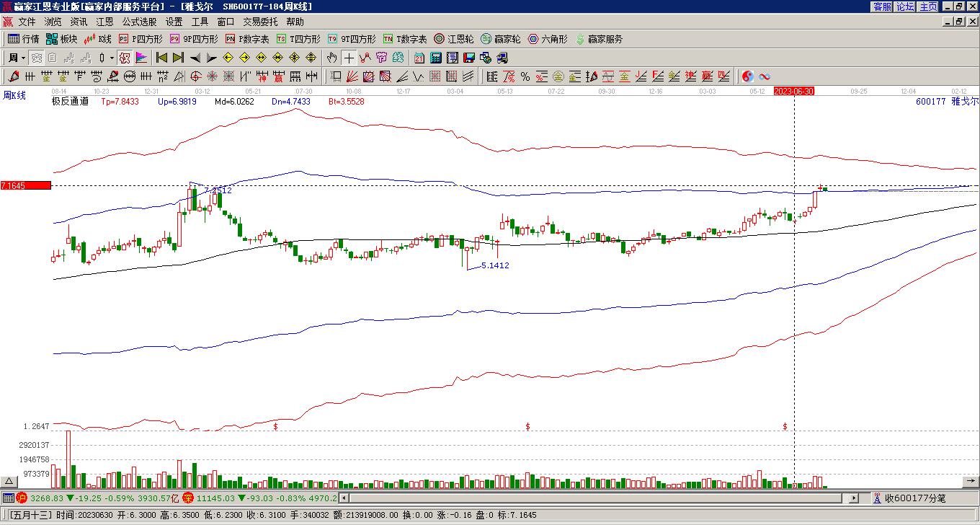Select the red Gann fan lines tool
Screen dimensions: 980x525
pyautogui.click(x=352, y=76)
